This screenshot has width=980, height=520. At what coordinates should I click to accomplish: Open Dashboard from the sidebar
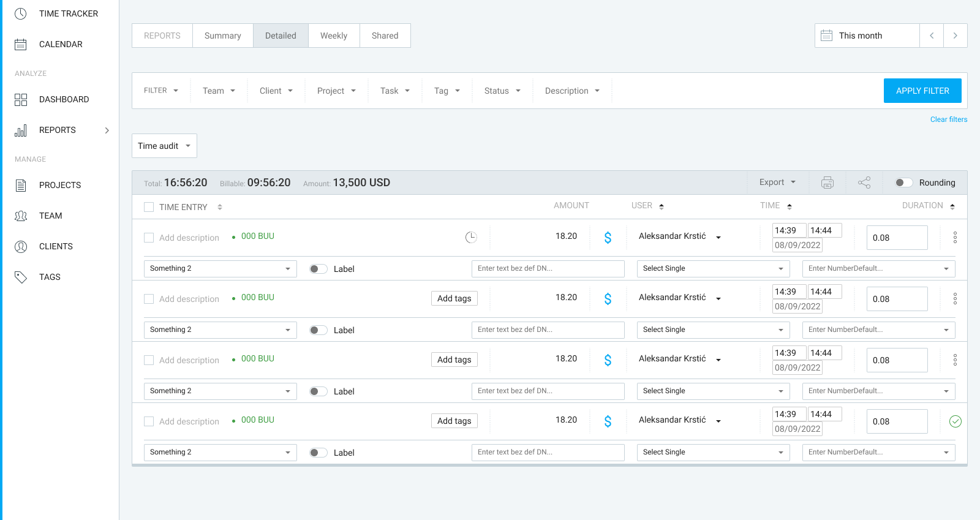tap(64, 99)
